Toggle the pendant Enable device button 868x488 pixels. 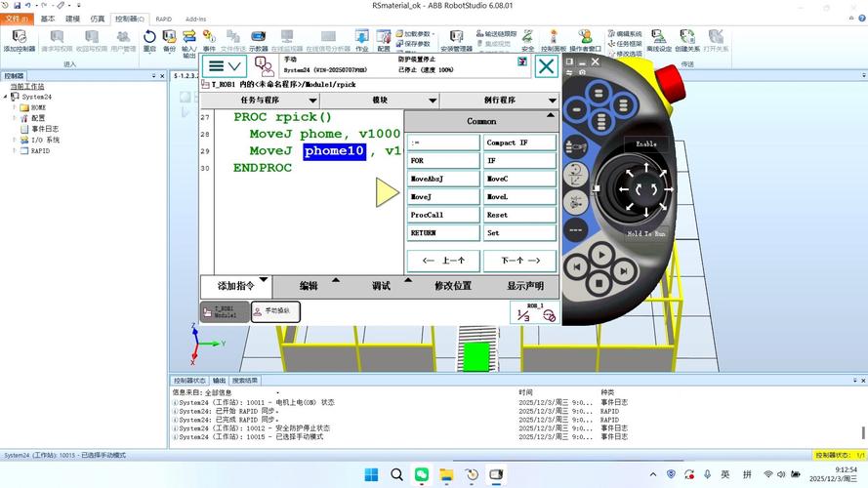coord(646,143)
